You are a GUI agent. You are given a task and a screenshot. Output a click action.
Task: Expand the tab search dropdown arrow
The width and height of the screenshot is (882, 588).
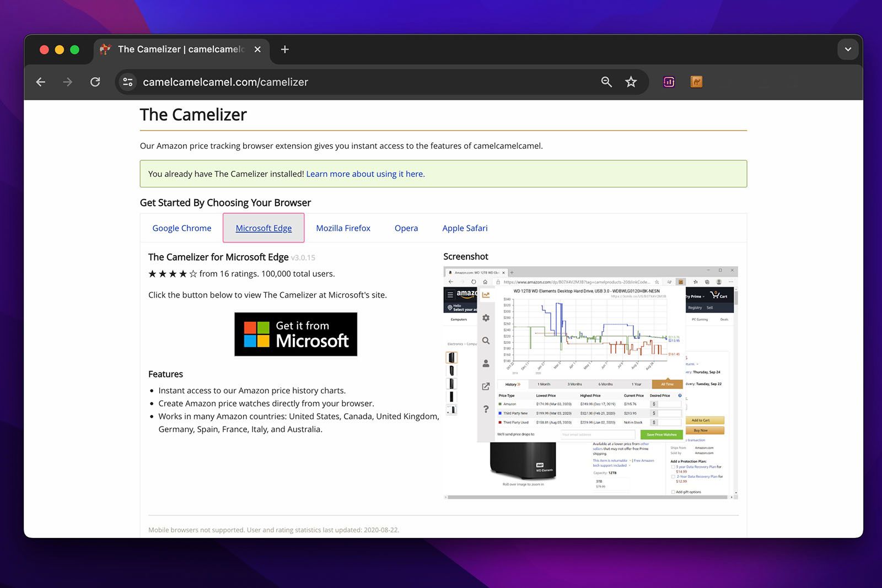(848, 50)
